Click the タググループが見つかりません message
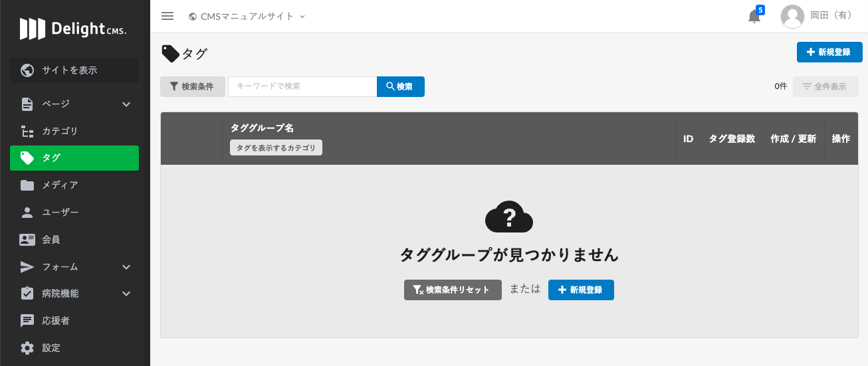The width and height of the screenshot is (868, 366). 509,254
